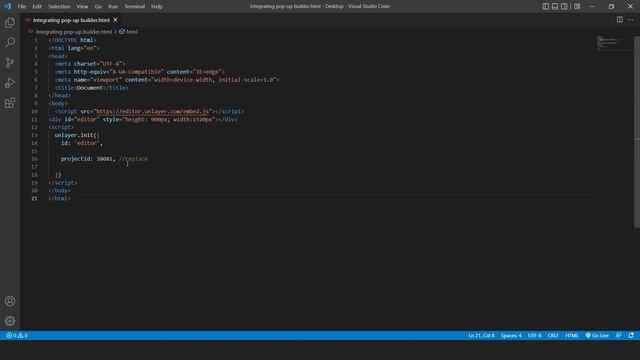Image resolution: width=640 pixels, height=360 pixels.
Task: Open editor More Actions ellipsis
Action: click(631, 20)
